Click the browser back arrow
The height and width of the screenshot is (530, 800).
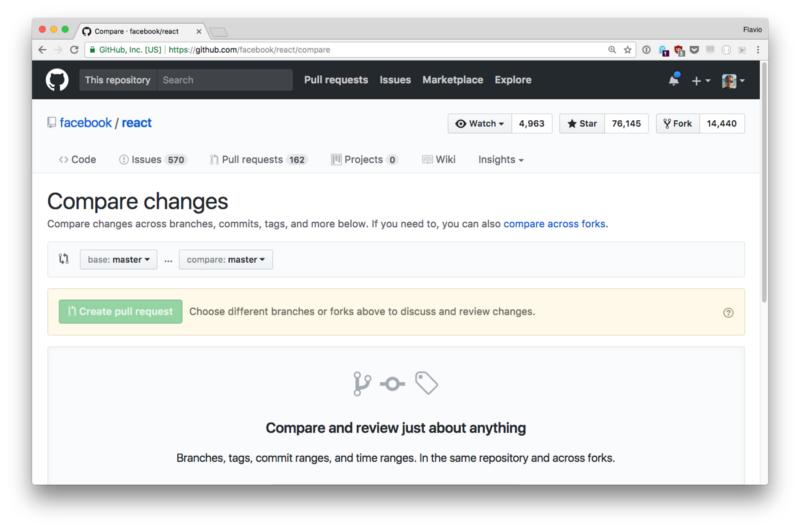(x=42, y=49)
